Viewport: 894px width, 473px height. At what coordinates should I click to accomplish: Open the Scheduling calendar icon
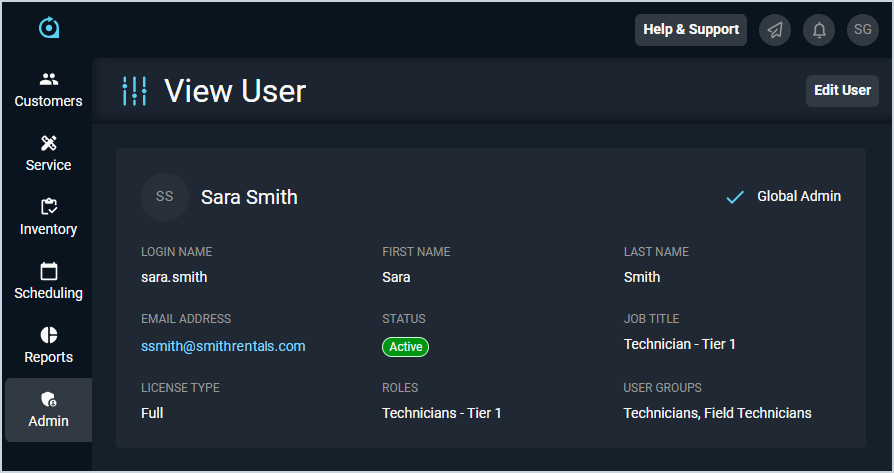48,271
